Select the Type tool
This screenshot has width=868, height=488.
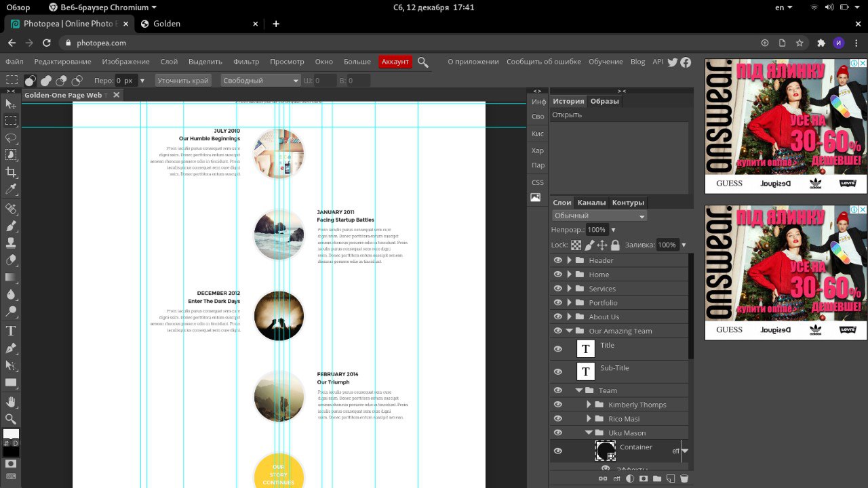[11, 331]
